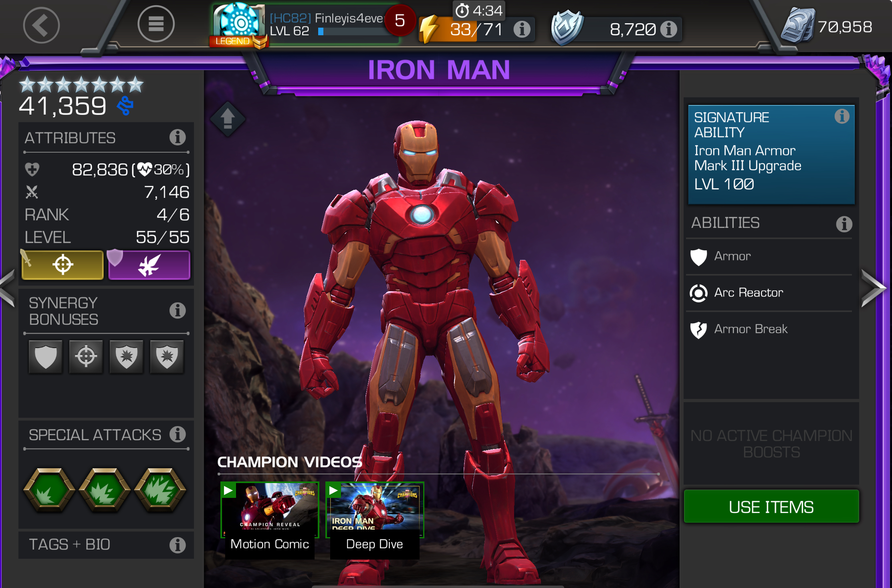This screenshot has width=892, height=588.
Task: Select the yellow crosshair relic slot
Action: coord(63,265)
